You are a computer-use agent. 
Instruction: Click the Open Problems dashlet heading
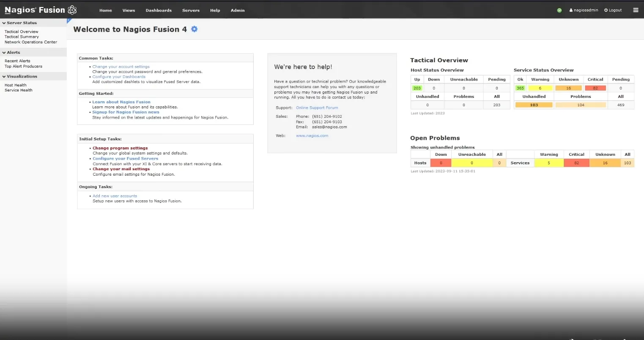pos(435,138)
